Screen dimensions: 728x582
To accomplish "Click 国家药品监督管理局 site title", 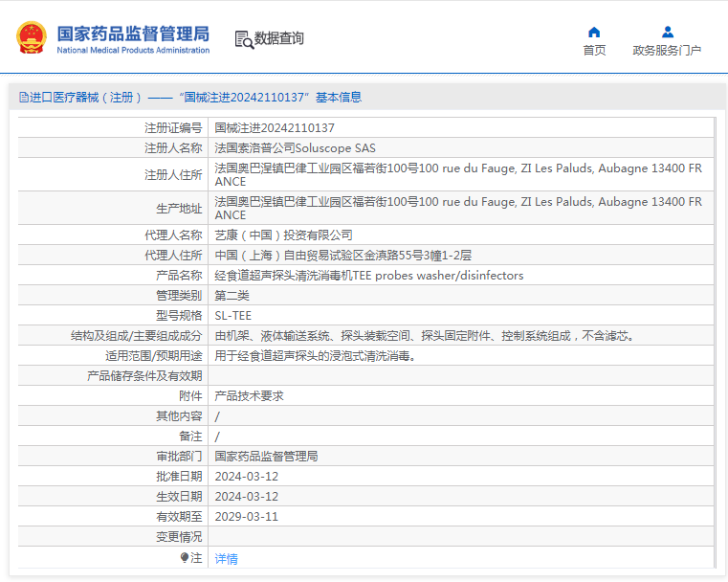I will pyautogui.click(x=133, y=34).
